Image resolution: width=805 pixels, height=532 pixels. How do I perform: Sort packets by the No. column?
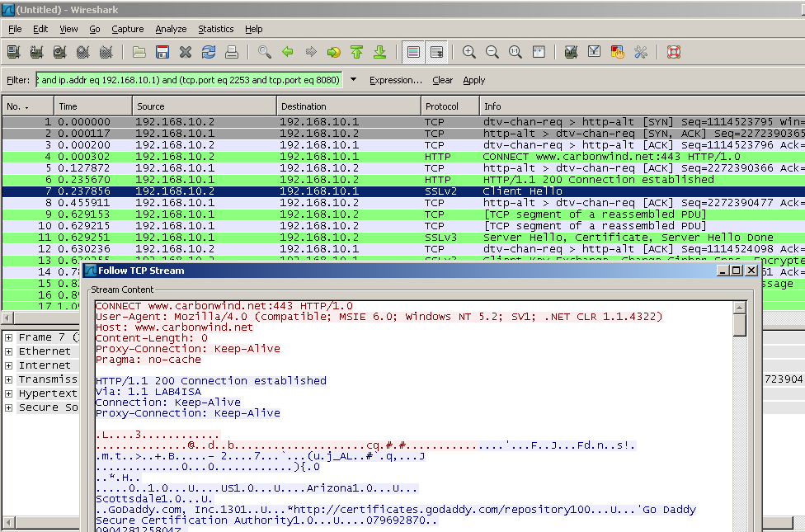coord(28,106)
